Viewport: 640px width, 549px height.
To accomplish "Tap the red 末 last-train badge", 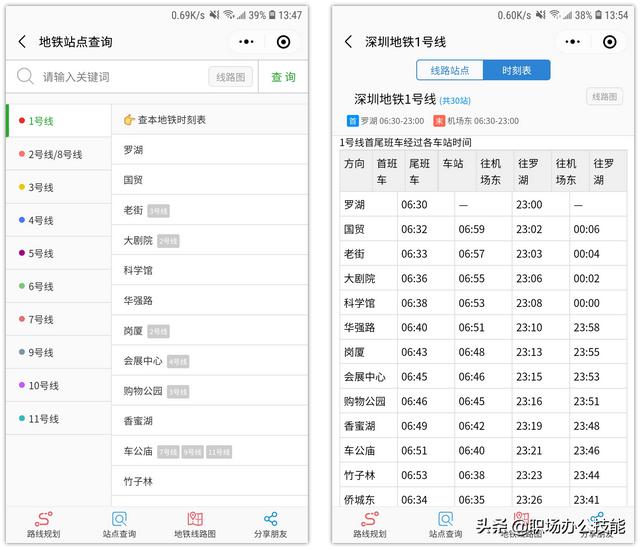I will tap(439, 121).
